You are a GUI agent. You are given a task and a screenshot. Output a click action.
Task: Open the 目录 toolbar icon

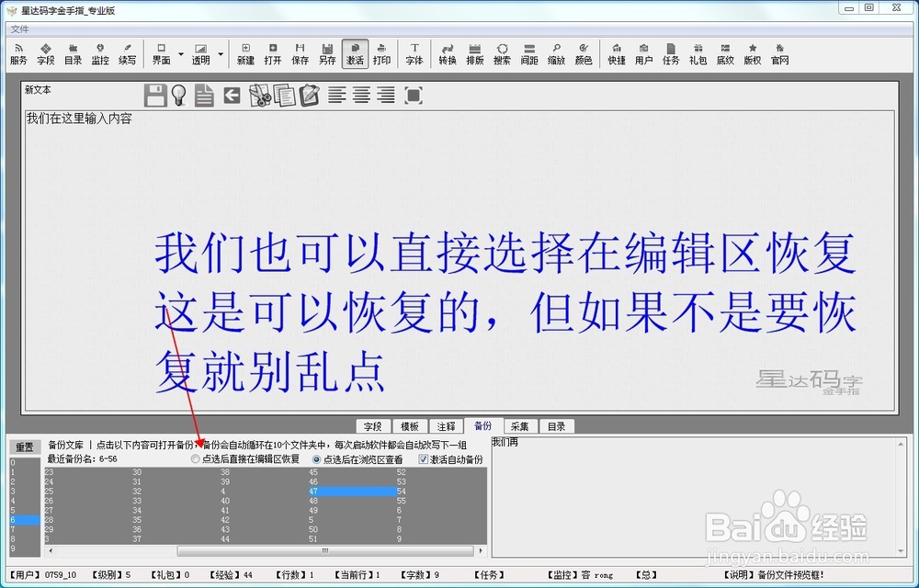coord(74,54)
